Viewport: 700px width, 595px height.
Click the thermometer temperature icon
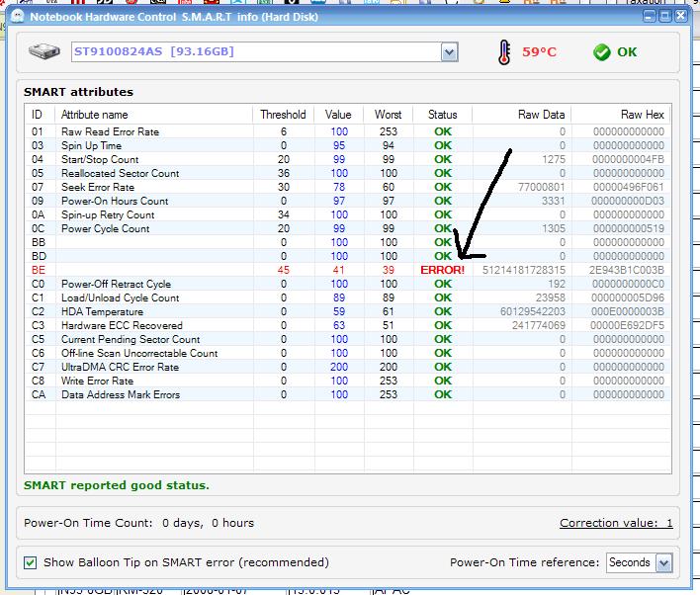[504, 52]
